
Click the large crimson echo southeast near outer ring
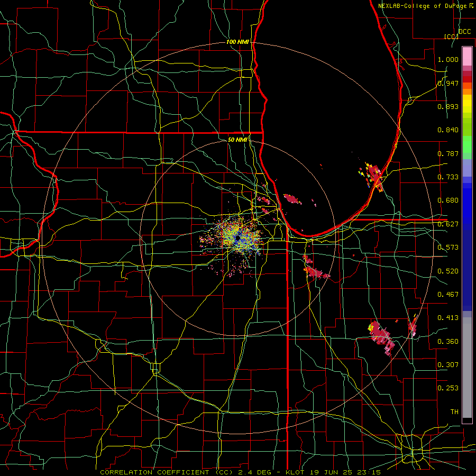point(382,337)
